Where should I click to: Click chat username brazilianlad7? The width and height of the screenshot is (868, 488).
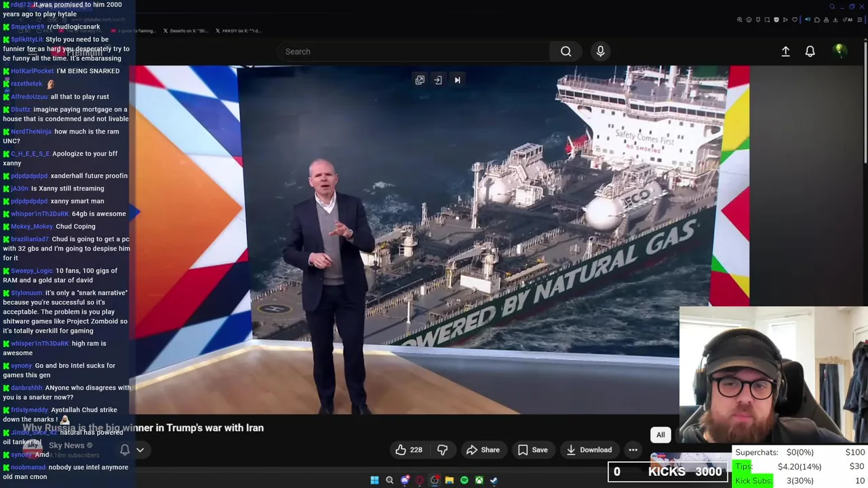tap(30, 239)
